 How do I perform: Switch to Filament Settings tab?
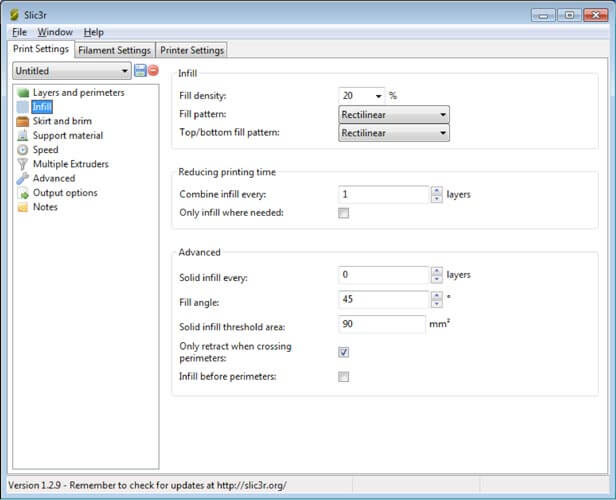pos(114,50)
